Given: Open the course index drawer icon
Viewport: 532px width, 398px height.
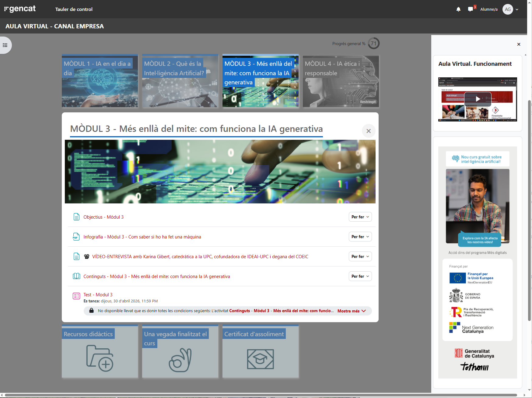Looking at the screenshot, I should (5, 45).
